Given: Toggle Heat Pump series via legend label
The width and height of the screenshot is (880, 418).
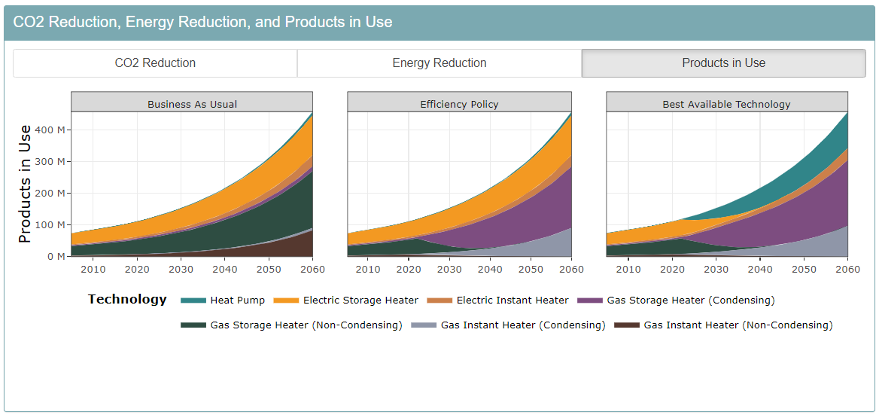Looking at the screenshot, I should coord(237,300).
